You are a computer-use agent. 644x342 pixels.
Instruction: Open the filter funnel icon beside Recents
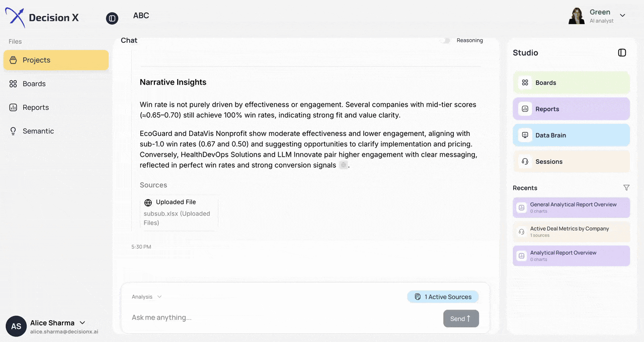[x=626, y=187]
